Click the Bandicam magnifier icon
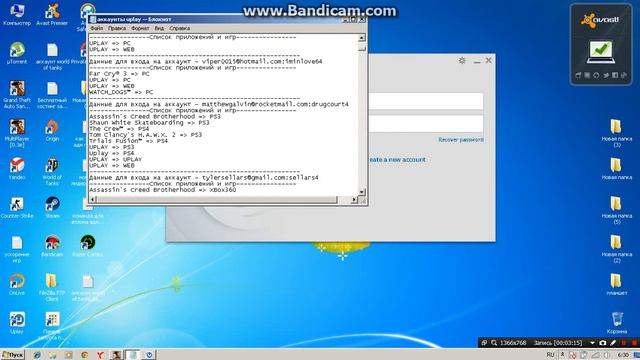This screenshot has height=360, width=640. click(494, 343)
